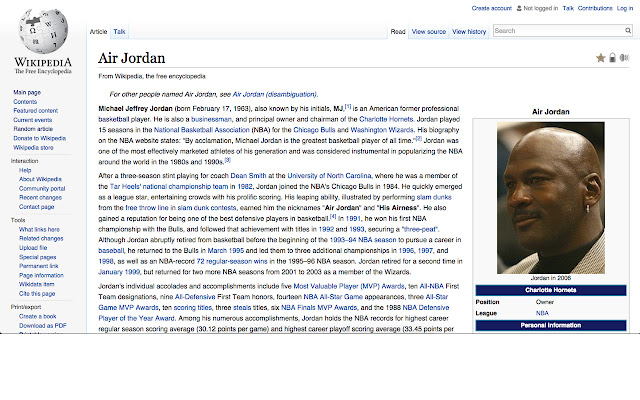The height and width of the screenshot is (400, 640).
Task: Open Special pages link
Action: click(x=38, y=257)
